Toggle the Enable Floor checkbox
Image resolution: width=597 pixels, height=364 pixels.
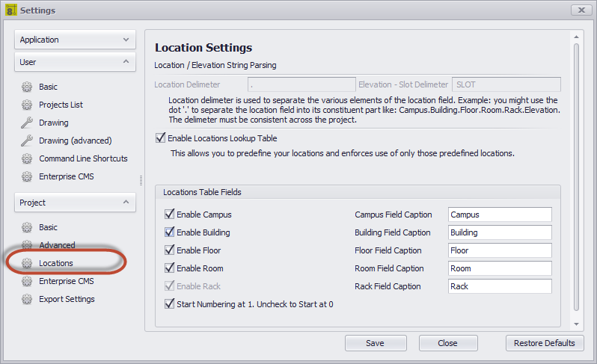point(169,250)
